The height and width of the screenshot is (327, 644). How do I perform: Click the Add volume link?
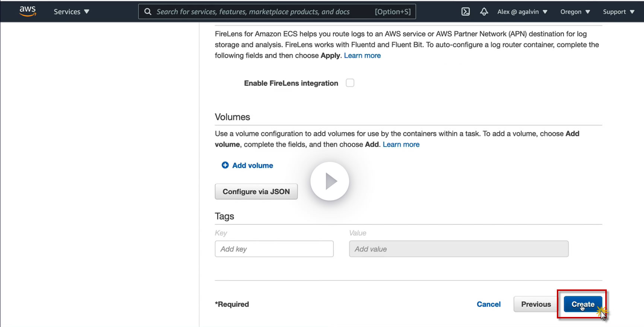pyautogui.click(x=253, y=166)
